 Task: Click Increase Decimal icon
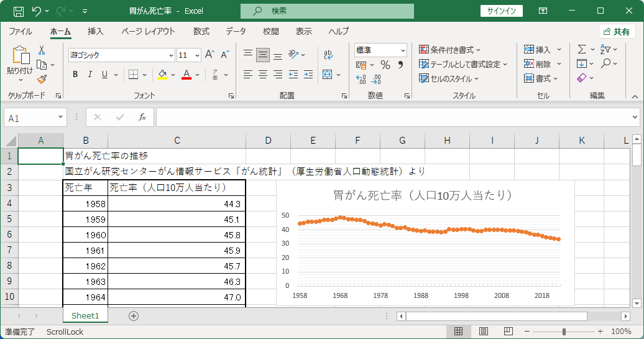pyautogui.click(x=361, y=79)
